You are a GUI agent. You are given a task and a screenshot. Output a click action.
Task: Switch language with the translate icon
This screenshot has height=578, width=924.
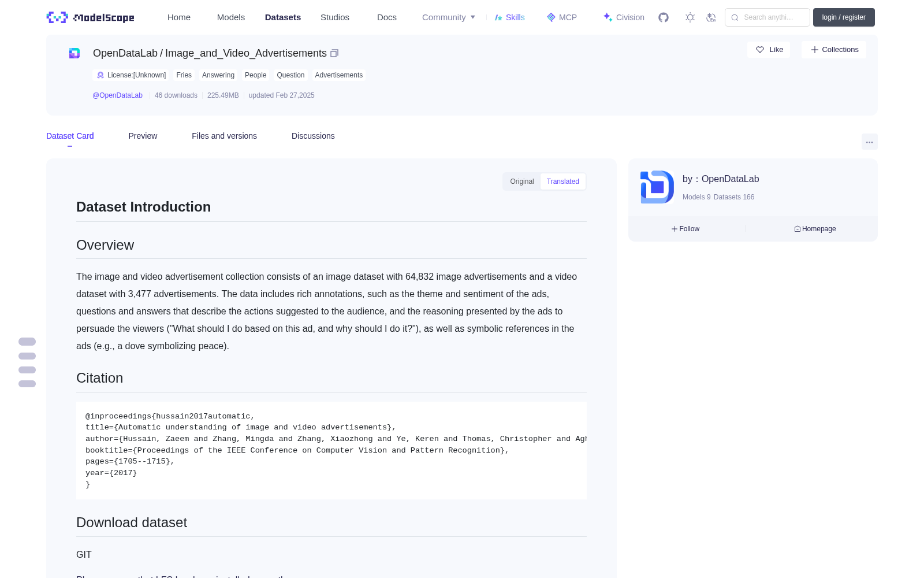pos(711,17)
